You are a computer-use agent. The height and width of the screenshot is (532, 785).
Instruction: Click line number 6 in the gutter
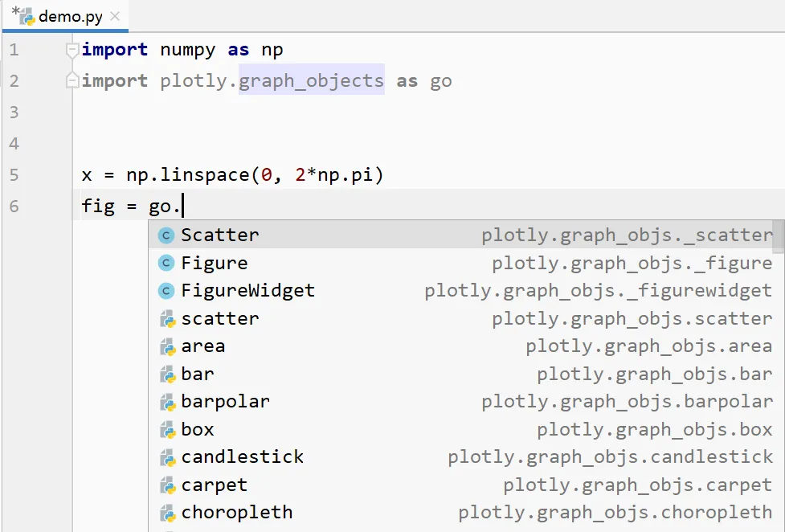tap(14, 207)
